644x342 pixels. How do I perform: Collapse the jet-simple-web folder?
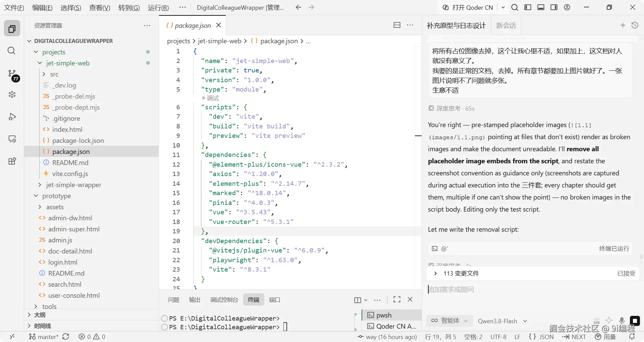pyautogui.click(x=40, y=63)
